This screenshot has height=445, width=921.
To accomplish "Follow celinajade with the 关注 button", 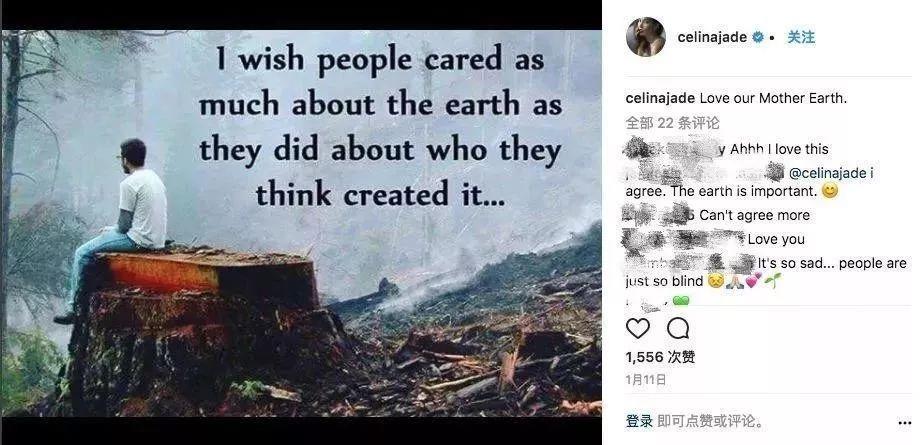I will tap(801, 37).
